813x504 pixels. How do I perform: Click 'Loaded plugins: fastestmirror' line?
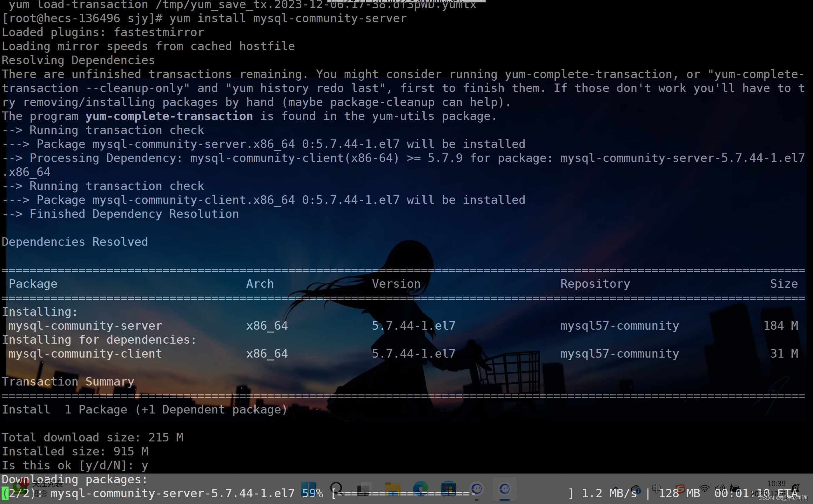[x=103, y=32]
